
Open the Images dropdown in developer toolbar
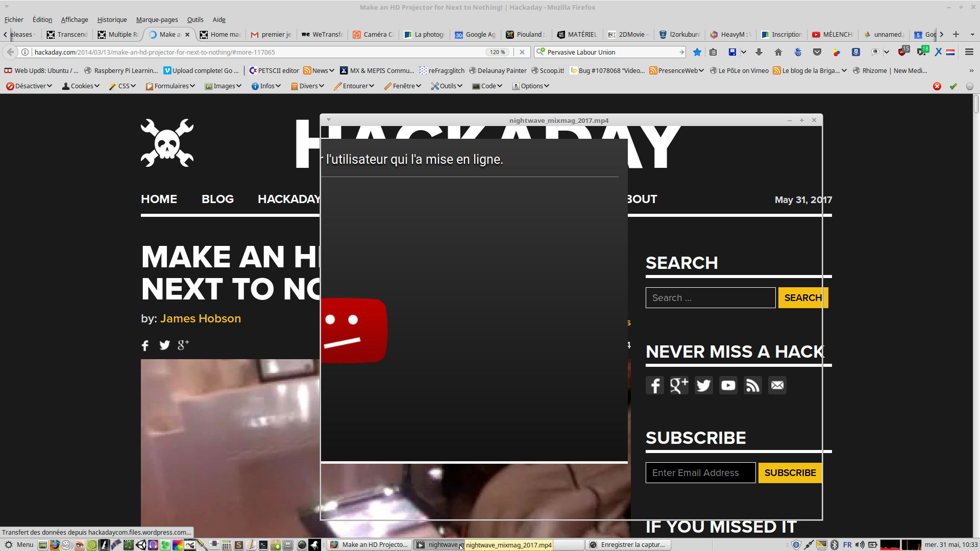coord(223,86)
